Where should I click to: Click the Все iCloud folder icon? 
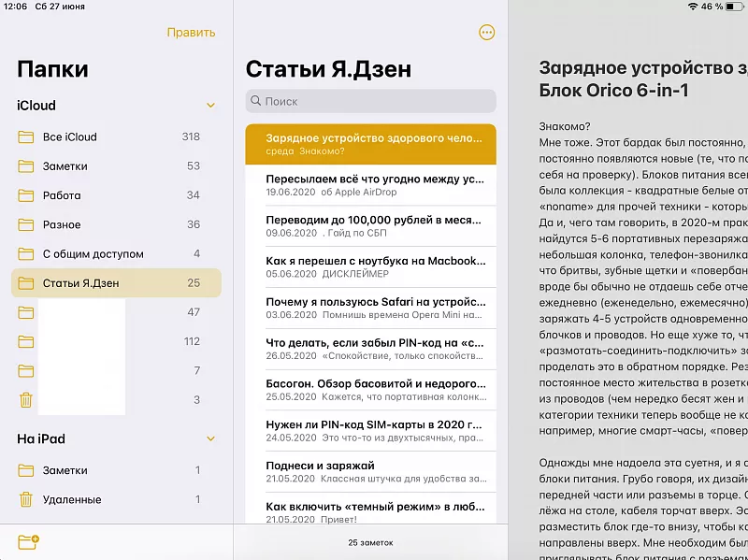pyautogui.click(x=26, y=137)
